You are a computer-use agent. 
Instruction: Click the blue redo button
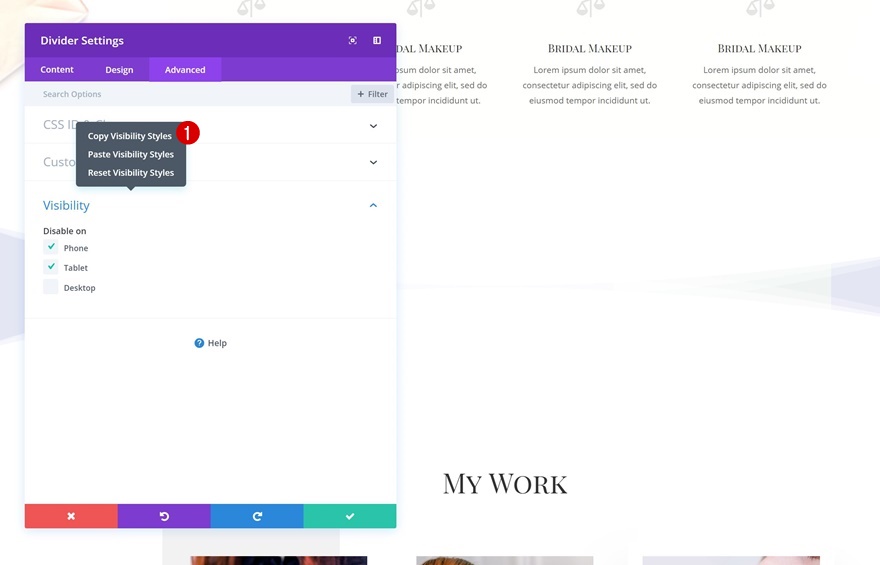[x=257, y=516]
